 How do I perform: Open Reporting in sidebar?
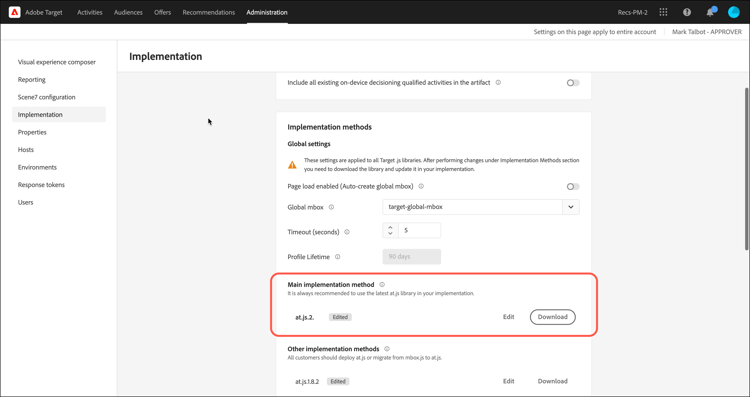pos(32,80)
